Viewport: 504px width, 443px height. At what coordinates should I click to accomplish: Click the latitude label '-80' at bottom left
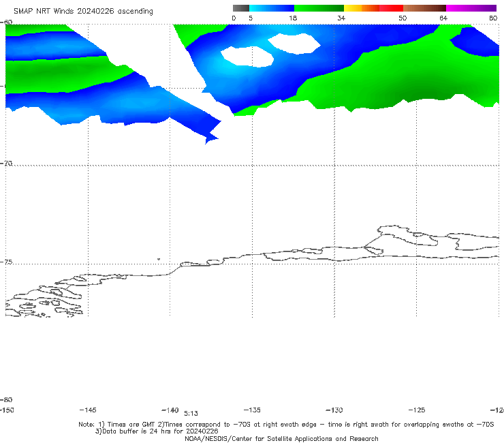6,399
